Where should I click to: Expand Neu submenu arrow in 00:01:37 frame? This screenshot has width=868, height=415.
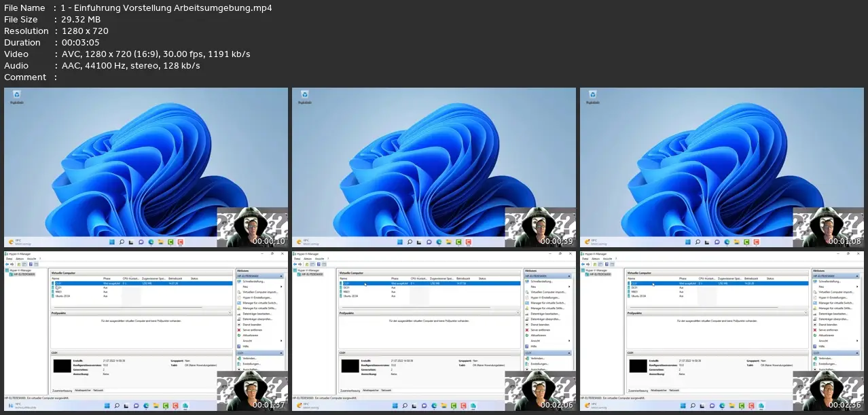(x=281, y=287)
